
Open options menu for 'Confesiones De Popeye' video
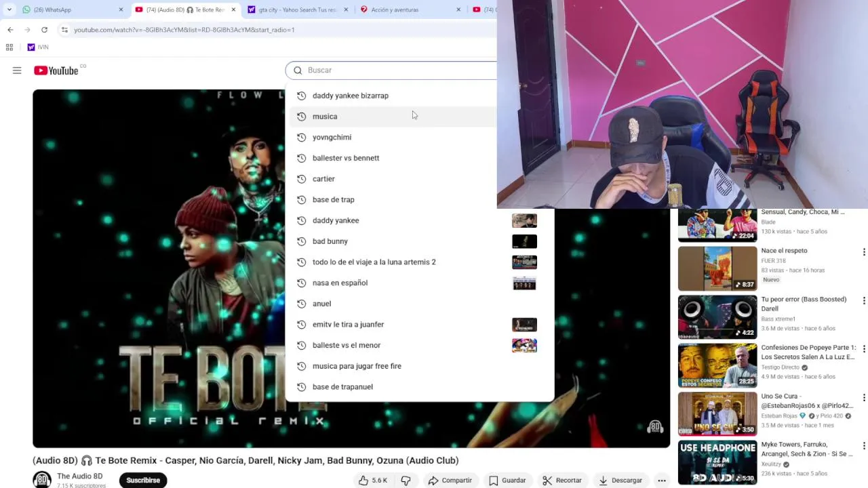863,348
